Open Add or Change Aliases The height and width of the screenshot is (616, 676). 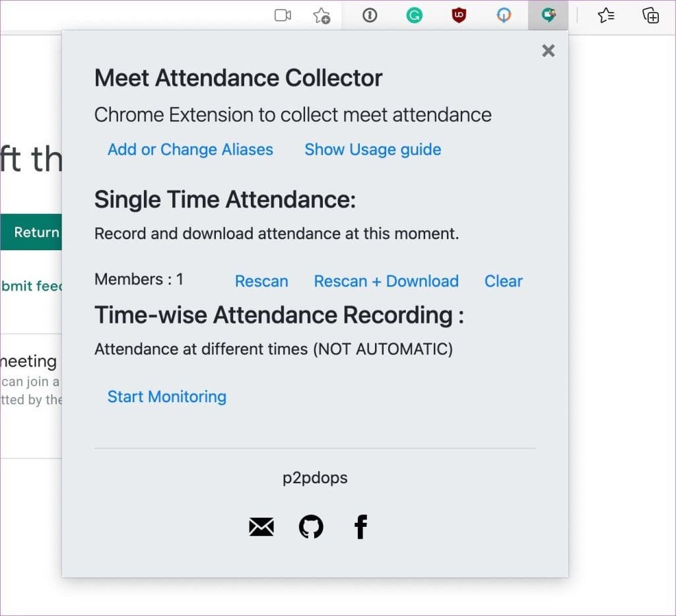click(190, 150)
